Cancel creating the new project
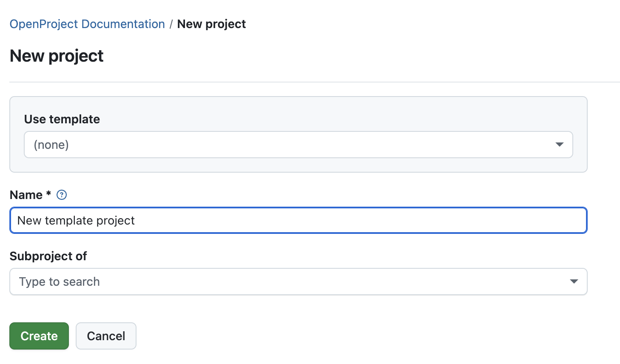This screenshot has width=620, height=364. coord(106,336)
